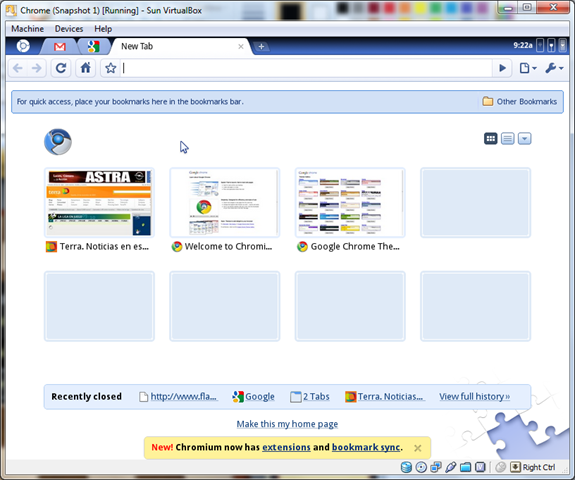575x480 pixels.
Task: Expand the new tab page options dropdown
Action: (x=524, y=139)
